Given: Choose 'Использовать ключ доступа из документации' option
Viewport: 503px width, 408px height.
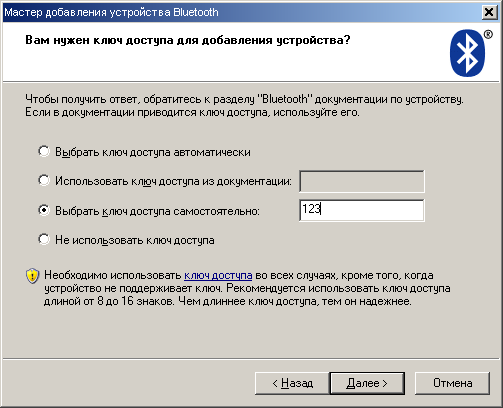Looking at the screenshot, I should [44, 180].
